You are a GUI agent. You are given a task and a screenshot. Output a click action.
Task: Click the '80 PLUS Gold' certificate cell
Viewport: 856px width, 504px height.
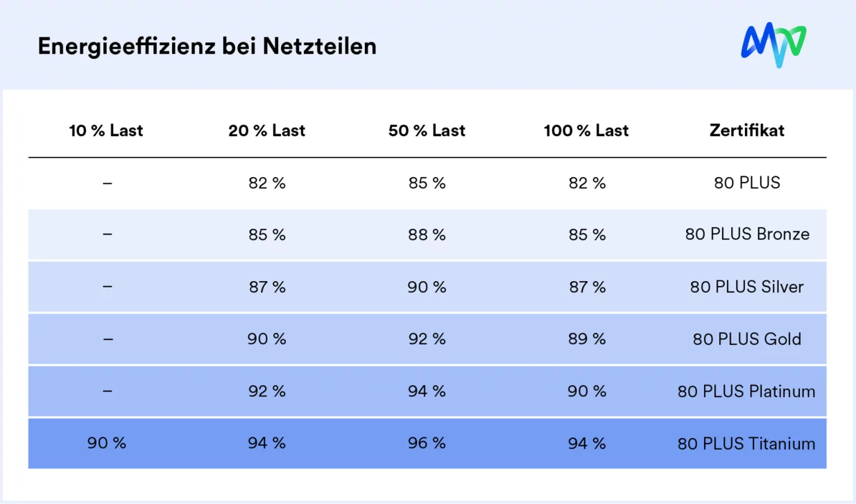coord(747,339)
